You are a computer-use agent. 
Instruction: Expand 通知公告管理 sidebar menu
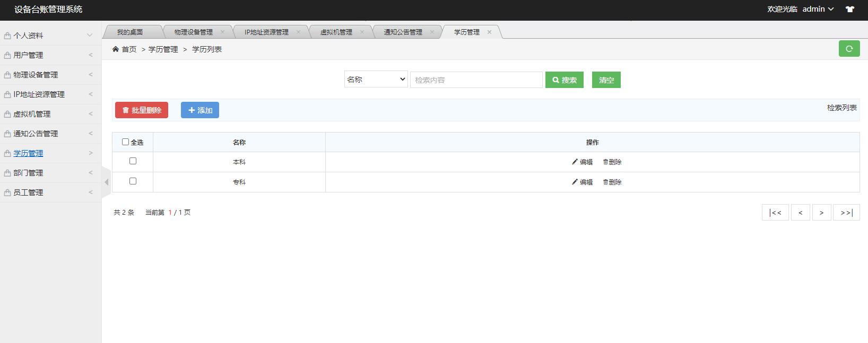[x=50, y=134]
